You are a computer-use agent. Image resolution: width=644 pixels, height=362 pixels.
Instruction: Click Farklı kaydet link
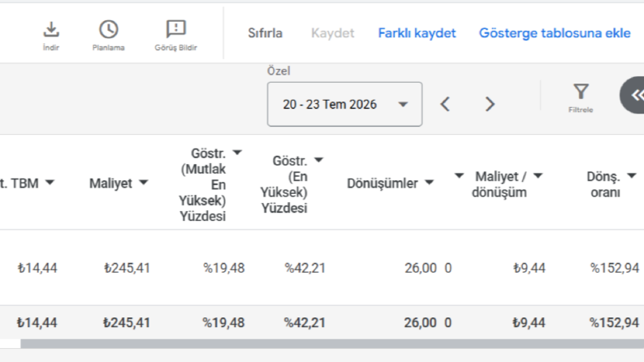pyautogui.click(x=417, y=32)
